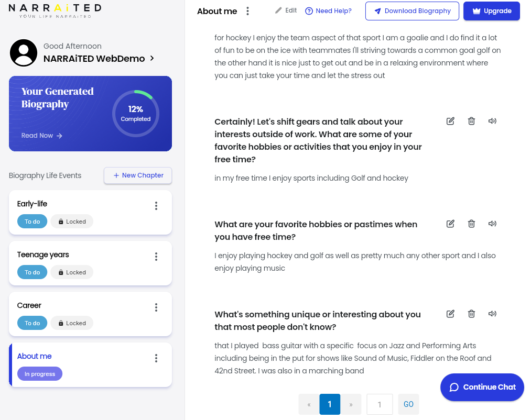Open options menu for Early-life chapter
531x420 pixels.
pyautogui.click(x=156, y=206)
